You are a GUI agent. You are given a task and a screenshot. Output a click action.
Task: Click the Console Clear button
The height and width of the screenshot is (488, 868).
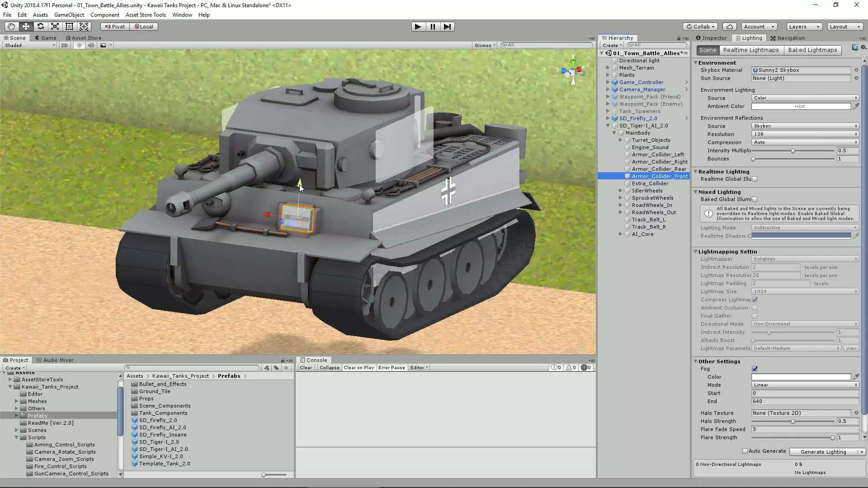pos(306,368)
